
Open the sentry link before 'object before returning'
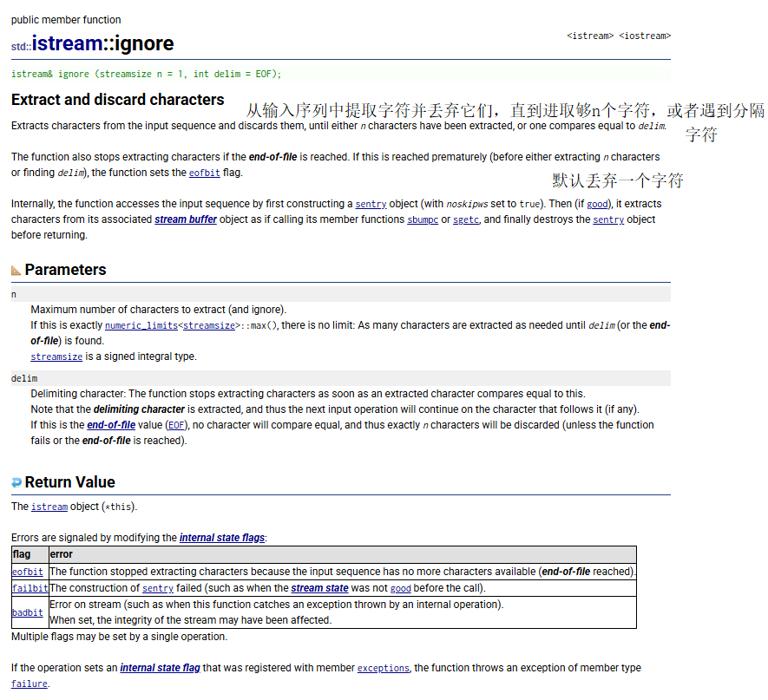(x=608, y=219)
